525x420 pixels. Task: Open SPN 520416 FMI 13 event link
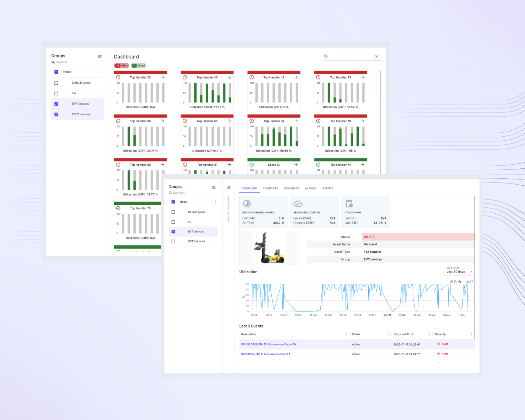click(x=268, y=344)
